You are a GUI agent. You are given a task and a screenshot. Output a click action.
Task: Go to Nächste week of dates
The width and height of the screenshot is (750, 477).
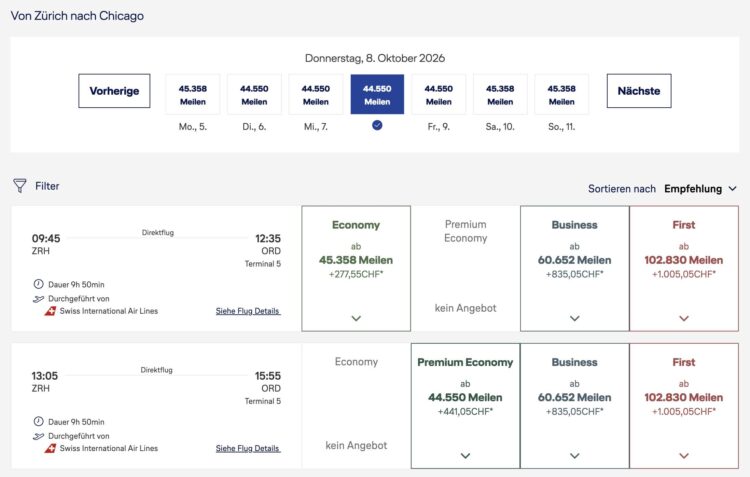click(x=639, y=91)
